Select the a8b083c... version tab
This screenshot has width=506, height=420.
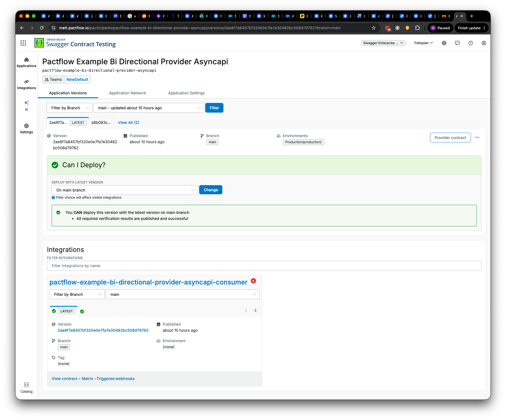(101, 123)
